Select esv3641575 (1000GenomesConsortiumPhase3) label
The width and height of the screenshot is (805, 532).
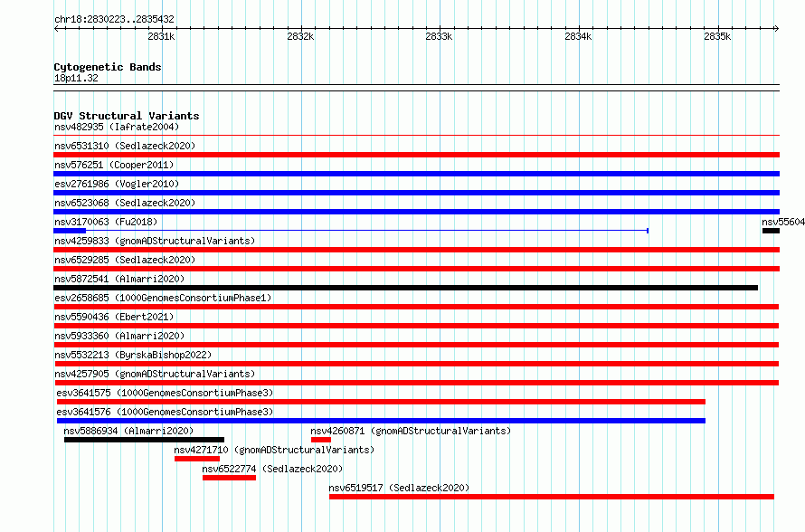click(x=165, y=393)
